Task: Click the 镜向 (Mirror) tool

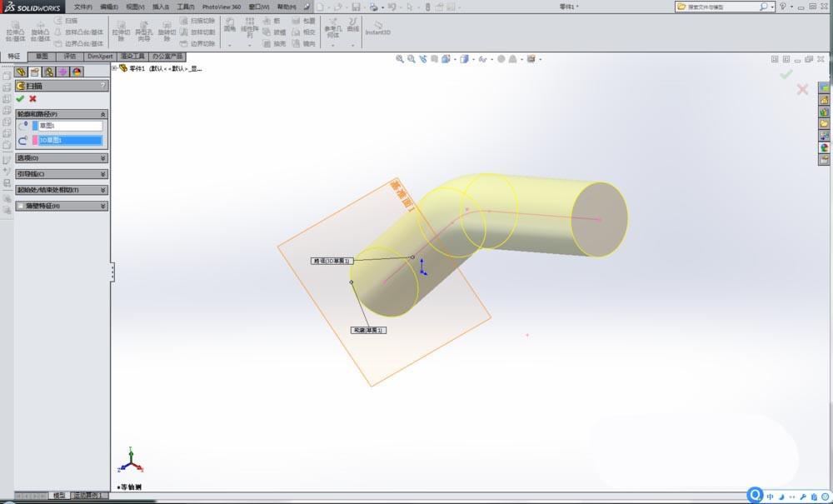Action: coord(308,44)
